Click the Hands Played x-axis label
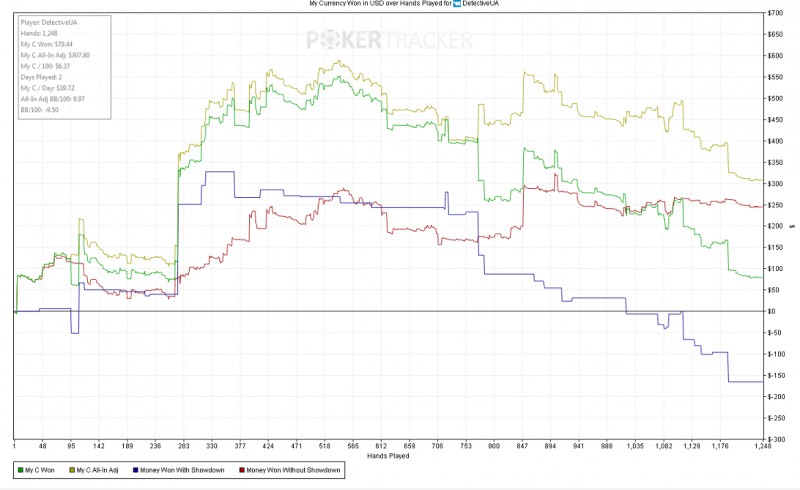 (x=388, y=456)
